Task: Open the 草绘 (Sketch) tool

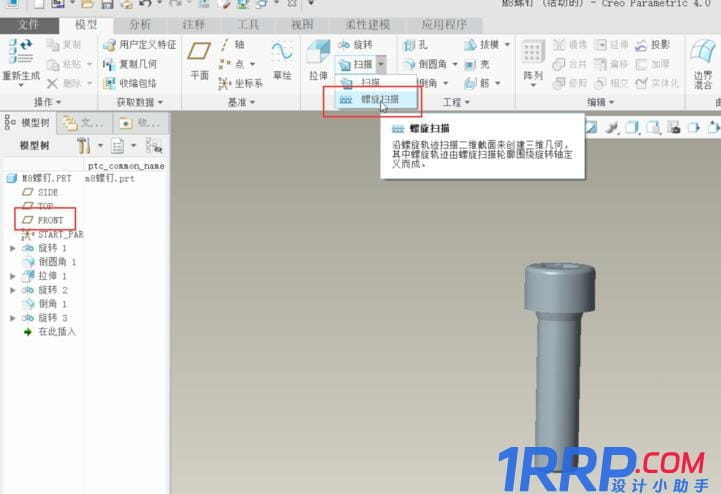Action: (282, 59)
